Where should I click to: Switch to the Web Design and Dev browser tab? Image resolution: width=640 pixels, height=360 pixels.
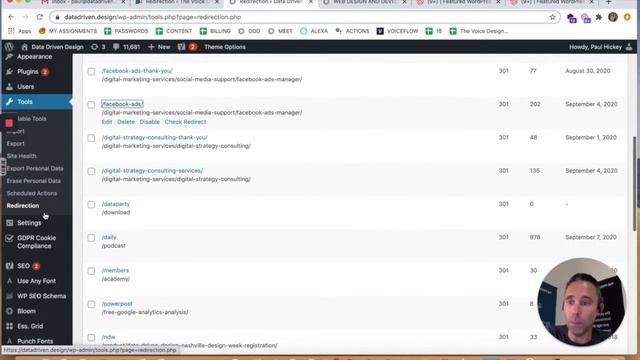[364, 3]
